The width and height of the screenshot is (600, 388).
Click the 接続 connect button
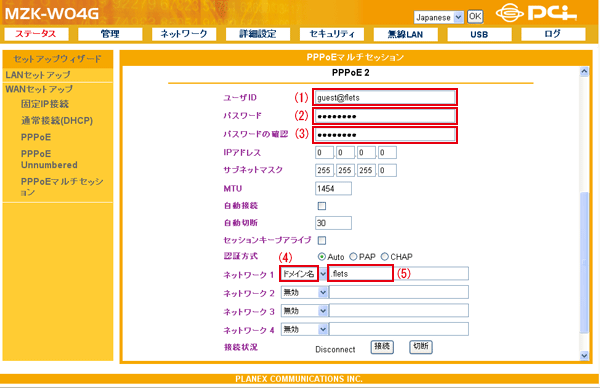pyautogui.click(x=382, y=347)
